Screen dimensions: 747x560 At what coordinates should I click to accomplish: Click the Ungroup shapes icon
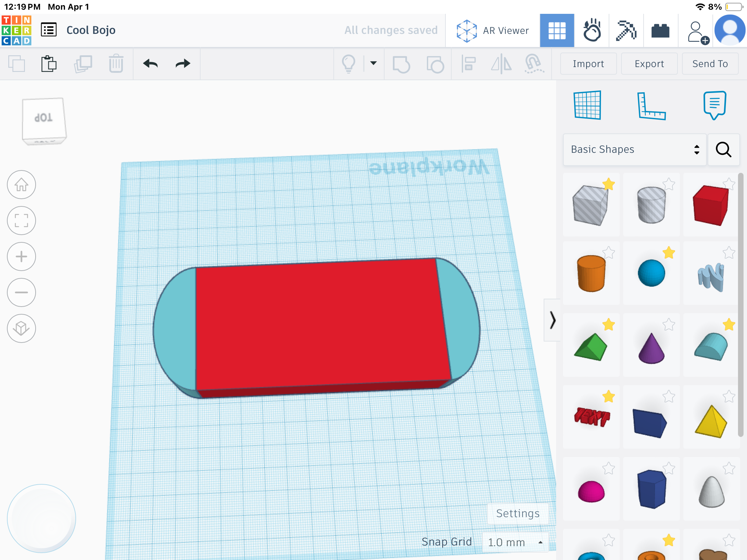(x=435, y=64)
